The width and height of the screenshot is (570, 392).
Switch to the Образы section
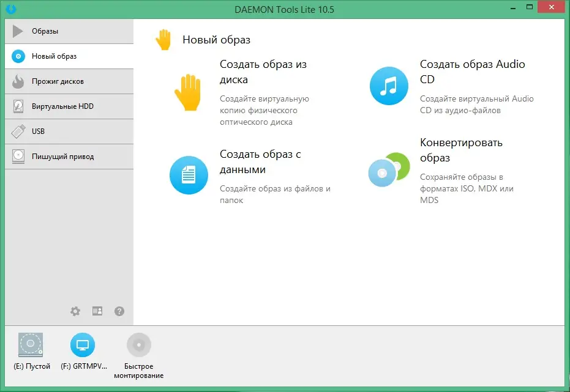[51, 31]
